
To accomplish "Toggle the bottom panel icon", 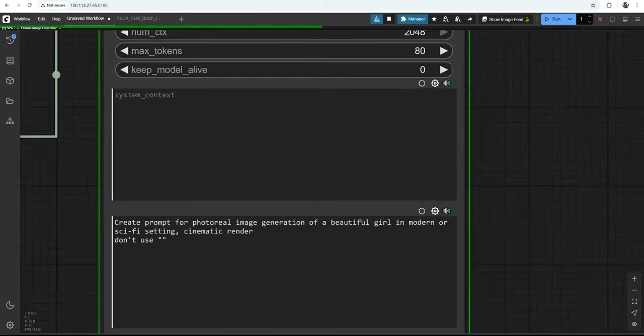I will tap(625, 19).
